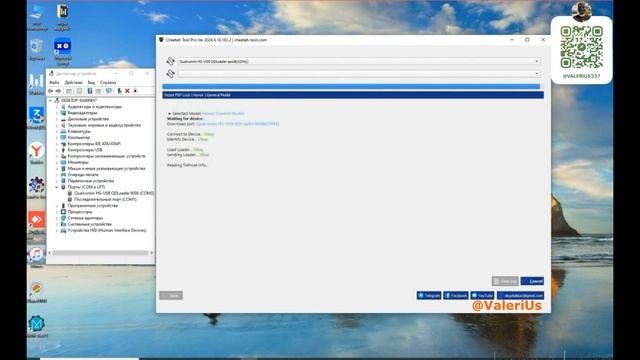The width and height of the screenshot is (640, 360).
Task: Expand Видеоадаптеры node in Device Manager
Action: pos(57,113)
